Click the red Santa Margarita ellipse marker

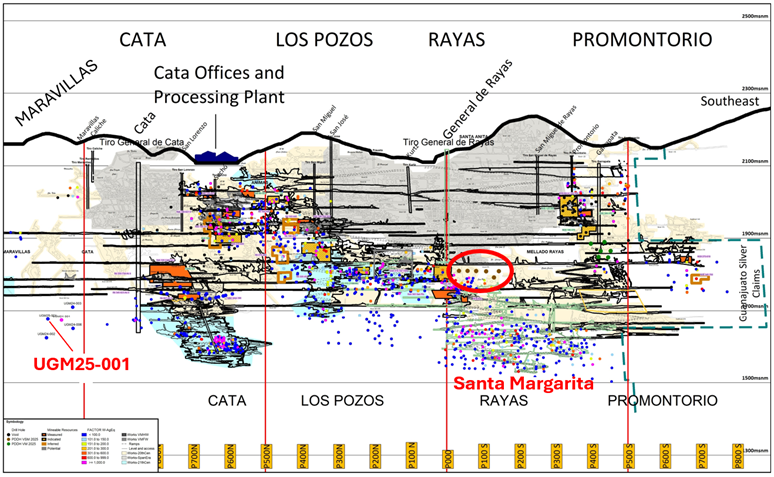pyautogui.click(x=481, y=270)
